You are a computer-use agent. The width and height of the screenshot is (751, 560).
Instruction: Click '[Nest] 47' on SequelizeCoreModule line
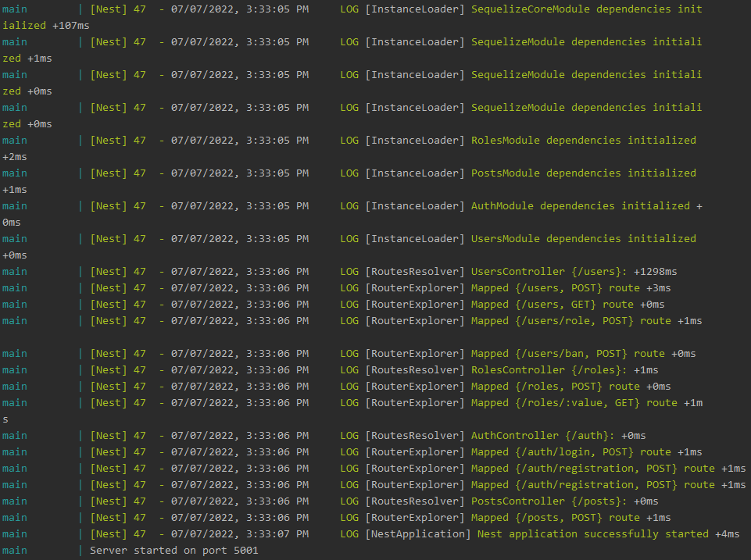(118, 9)
